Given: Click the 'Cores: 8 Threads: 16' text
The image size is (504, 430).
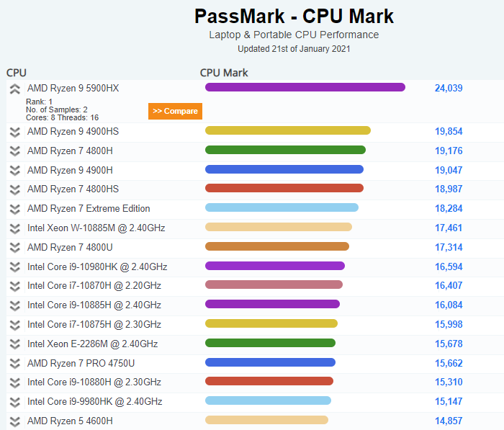Looking at the screenshot, I should [x=63, y=117].
